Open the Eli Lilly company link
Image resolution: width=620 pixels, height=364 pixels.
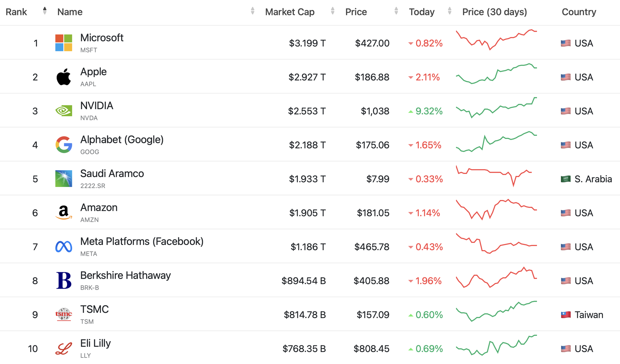click(x=95, y=343)
